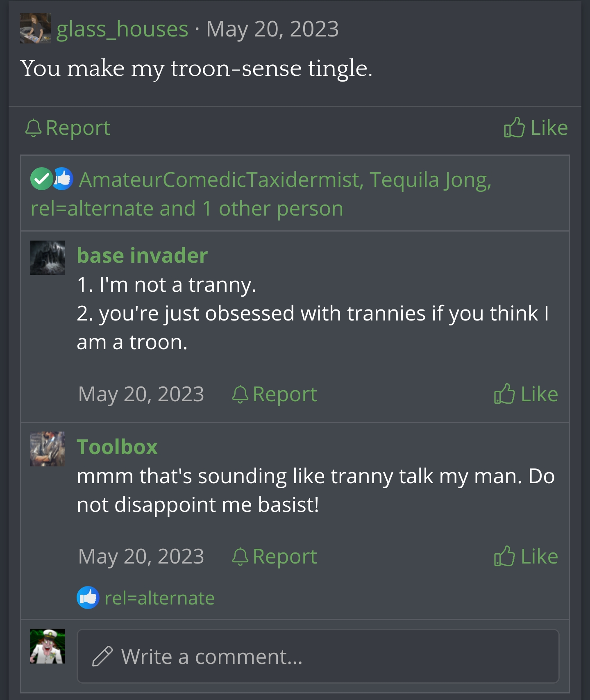Click the thumbs-up reaction under Toolbox's comment
The image size is (590, 700).
(x=88, y=598)
